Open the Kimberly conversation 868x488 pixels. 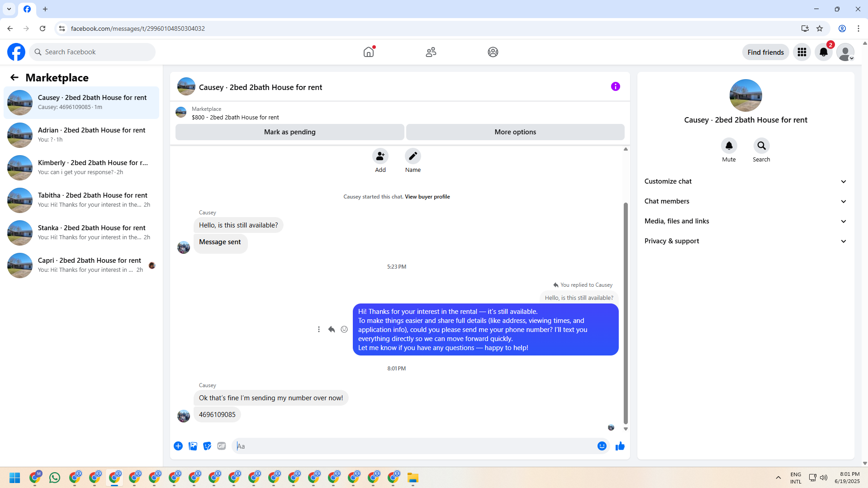[81, 168]
